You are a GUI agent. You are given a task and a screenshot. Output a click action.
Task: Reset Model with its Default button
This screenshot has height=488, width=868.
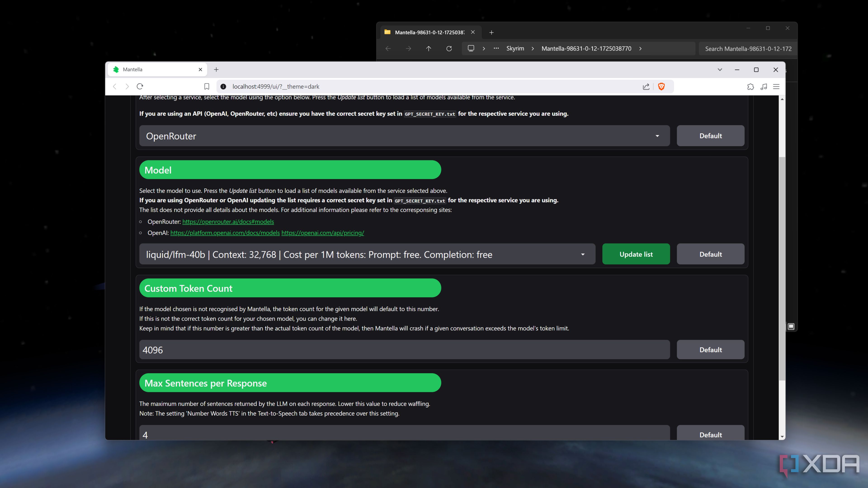tap(710, 254)
